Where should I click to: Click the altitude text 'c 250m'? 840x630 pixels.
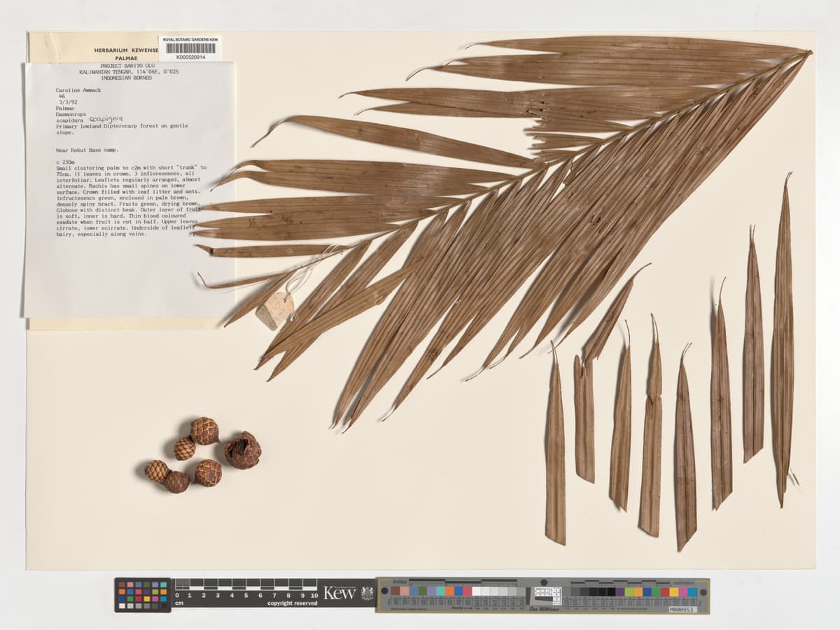point(64,162)
